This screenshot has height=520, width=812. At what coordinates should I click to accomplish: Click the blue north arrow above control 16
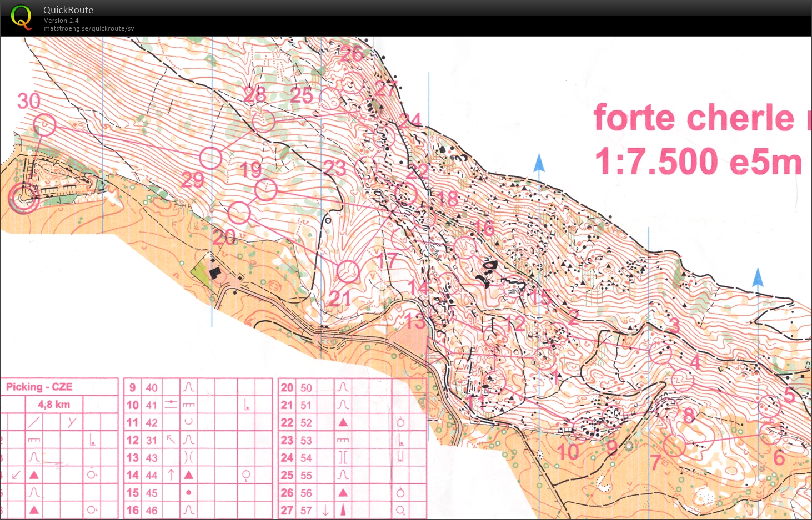point(539,163)
